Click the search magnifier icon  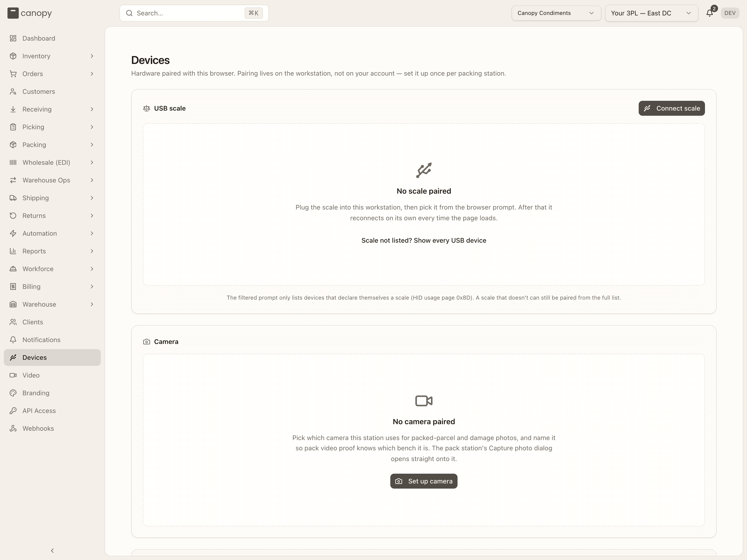point(129,13)
